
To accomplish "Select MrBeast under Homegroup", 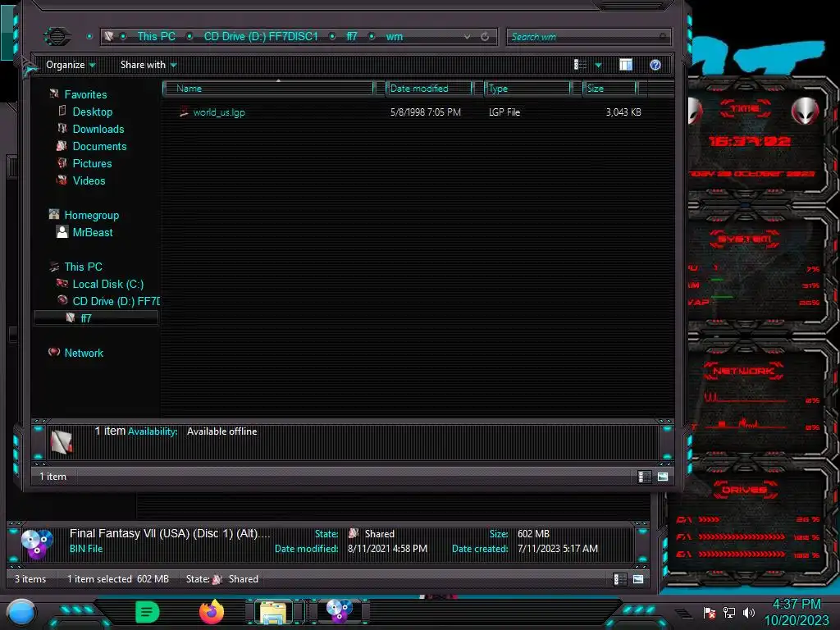I will 93,232.
